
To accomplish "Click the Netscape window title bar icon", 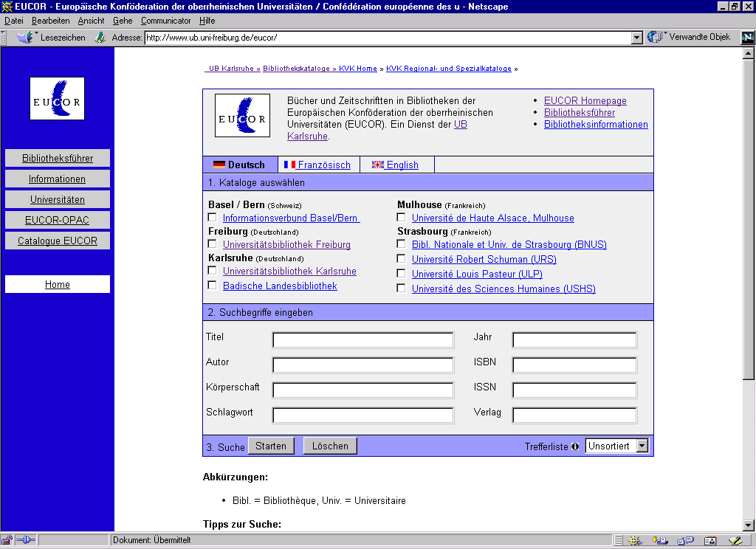I will (x=7, y=6).
